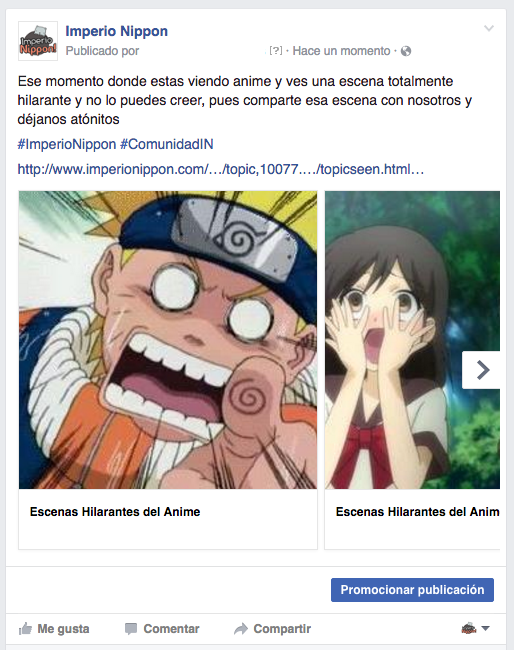The height and width of the screenshot is (650, 514).
Task: Click second carousel card title
Action: (x=417, y=512)
